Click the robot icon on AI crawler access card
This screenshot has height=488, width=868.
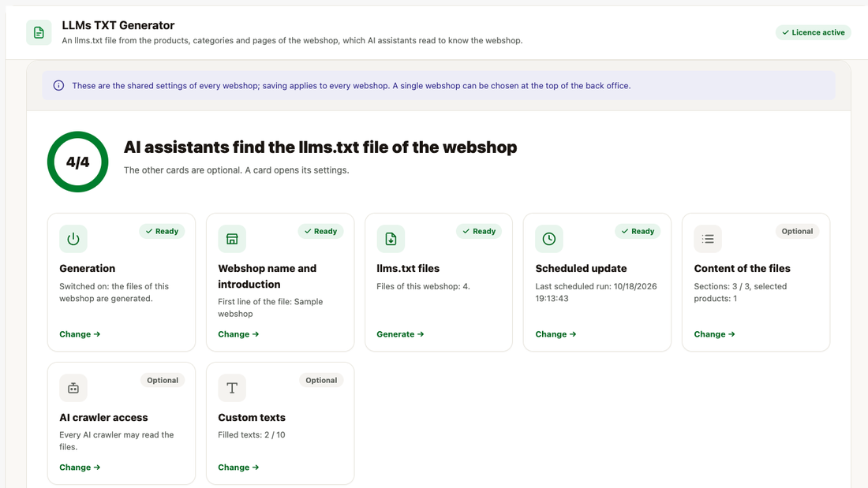tap(73, 388)
